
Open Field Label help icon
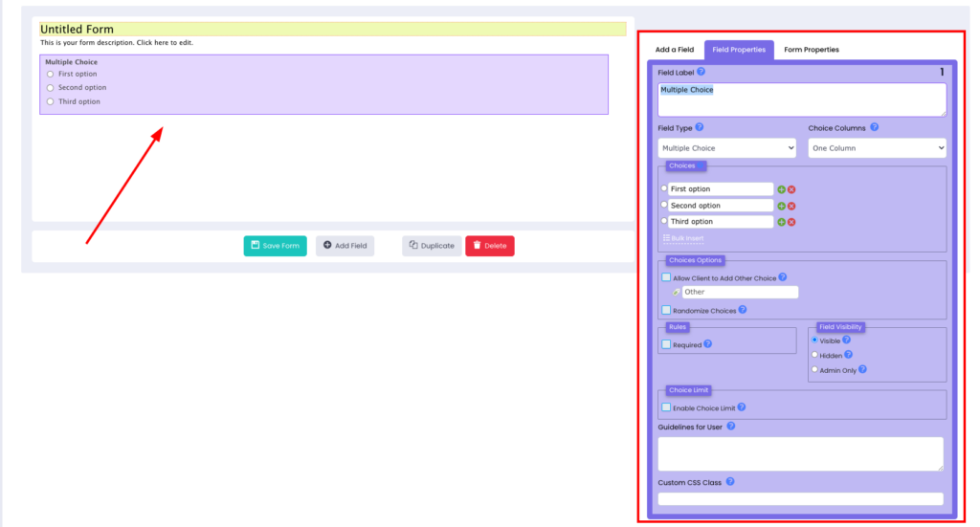(702, 72)
